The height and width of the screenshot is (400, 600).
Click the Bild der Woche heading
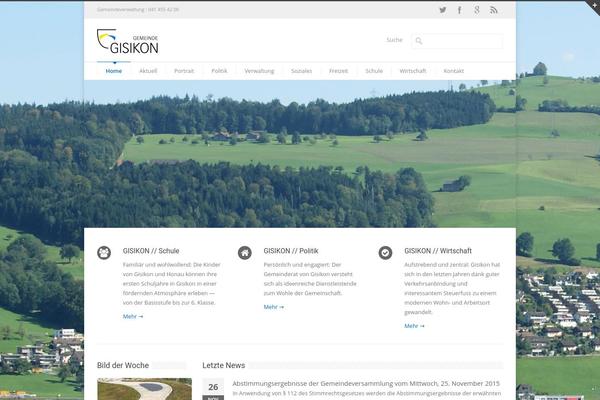[x=123, y=365]
